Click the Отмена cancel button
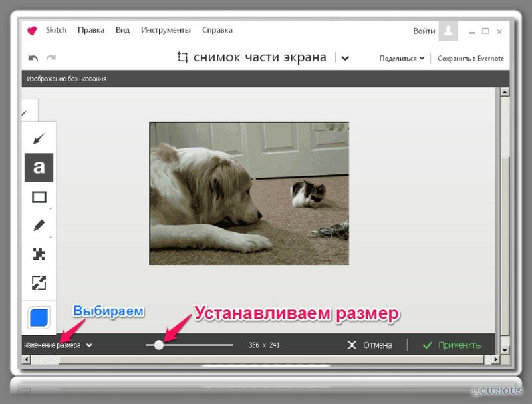 370,345
